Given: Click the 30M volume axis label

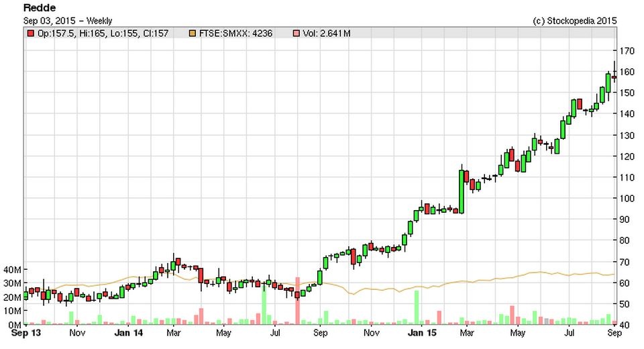Looking at the screenshot, I should [x=12, y=283].
